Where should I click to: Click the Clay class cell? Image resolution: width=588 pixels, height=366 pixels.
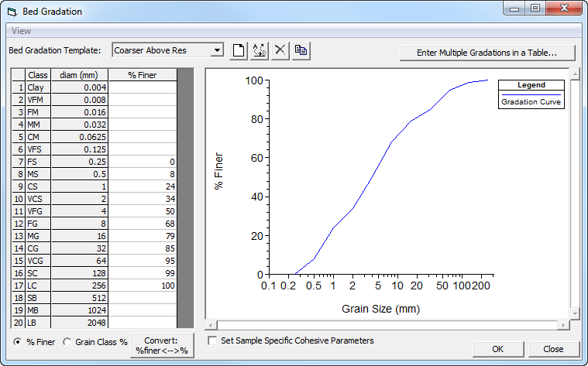click(x=38, y=87)
